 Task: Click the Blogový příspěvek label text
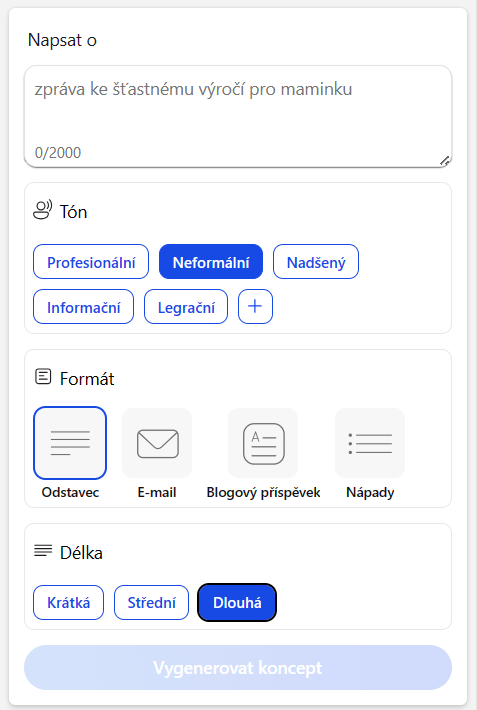[263, 492]
